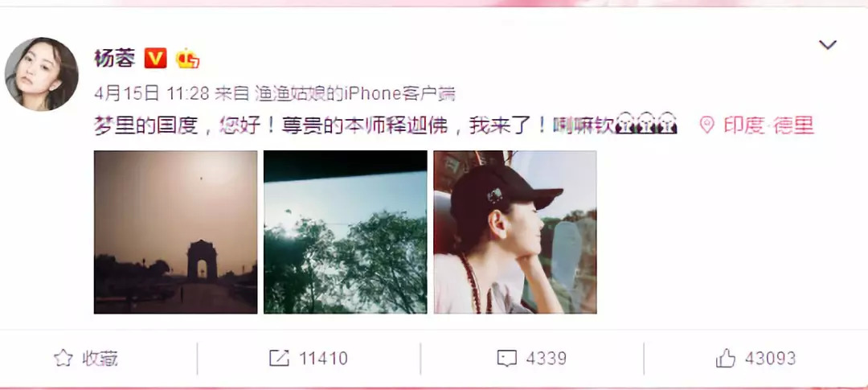The width and height of the screenshot is (868, 390).
Task: Click the likes count 43093
Action: click(x=770, y=359)
